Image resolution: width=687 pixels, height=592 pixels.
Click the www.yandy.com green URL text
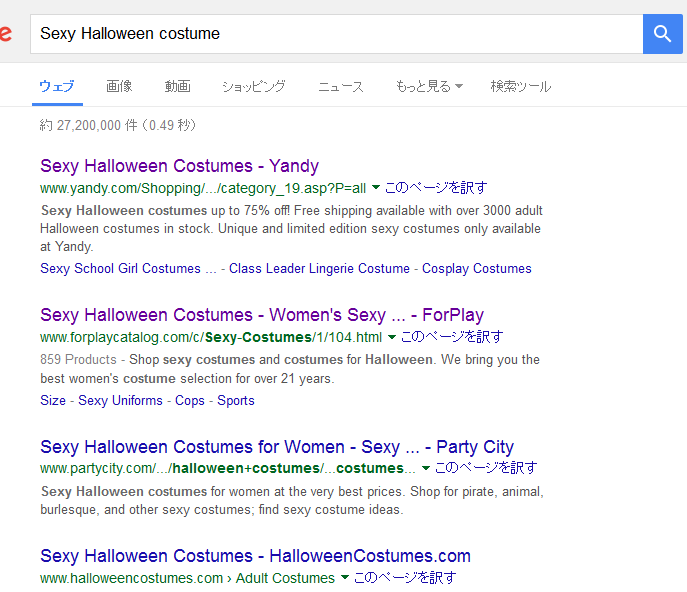click(203, 188)
